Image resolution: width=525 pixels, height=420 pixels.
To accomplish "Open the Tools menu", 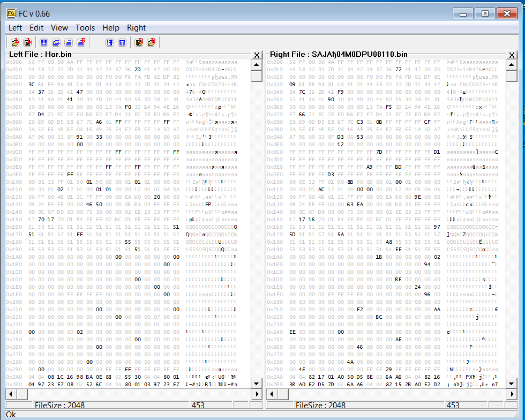I will (x=85, y=28).
